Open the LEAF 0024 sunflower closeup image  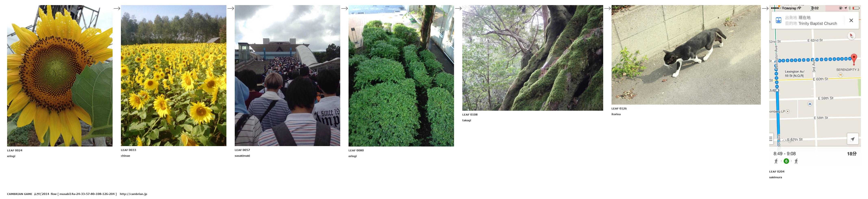(60, 75)
